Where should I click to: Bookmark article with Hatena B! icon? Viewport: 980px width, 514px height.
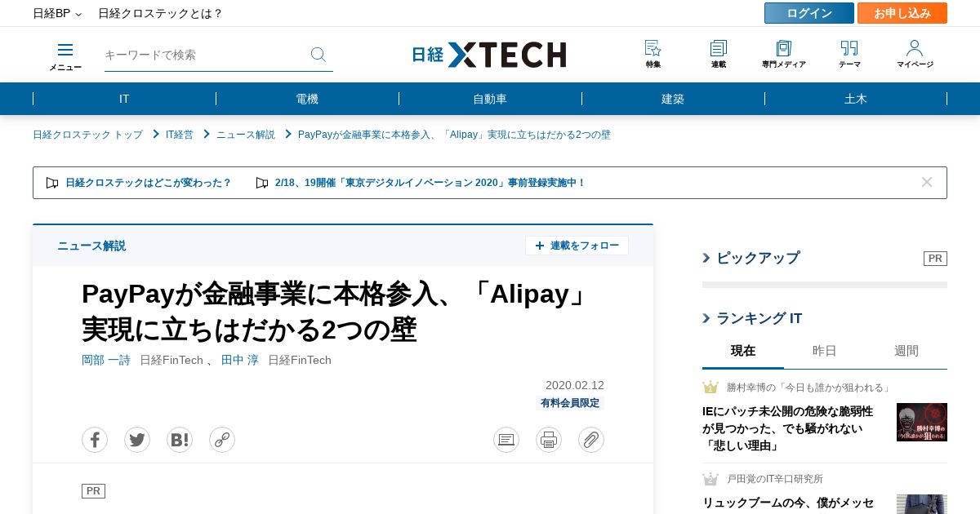click(x=180, y=440)
